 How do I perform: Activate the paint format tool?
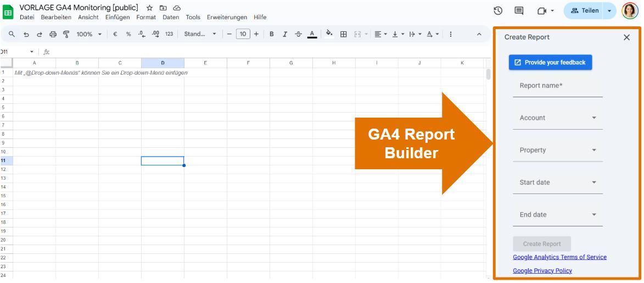click(66, 34)
